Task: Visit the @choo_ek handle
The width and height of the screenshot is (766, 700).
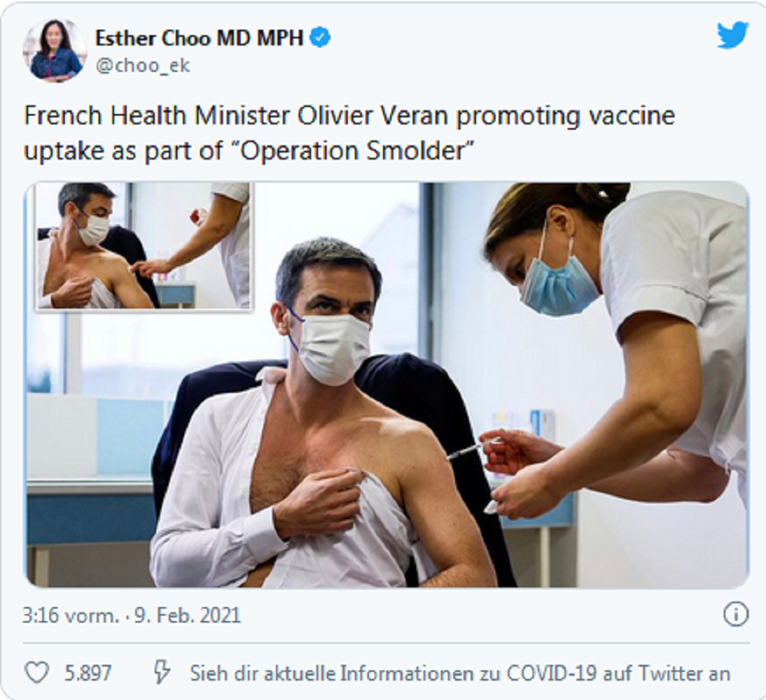Action: tap(142, 66)
